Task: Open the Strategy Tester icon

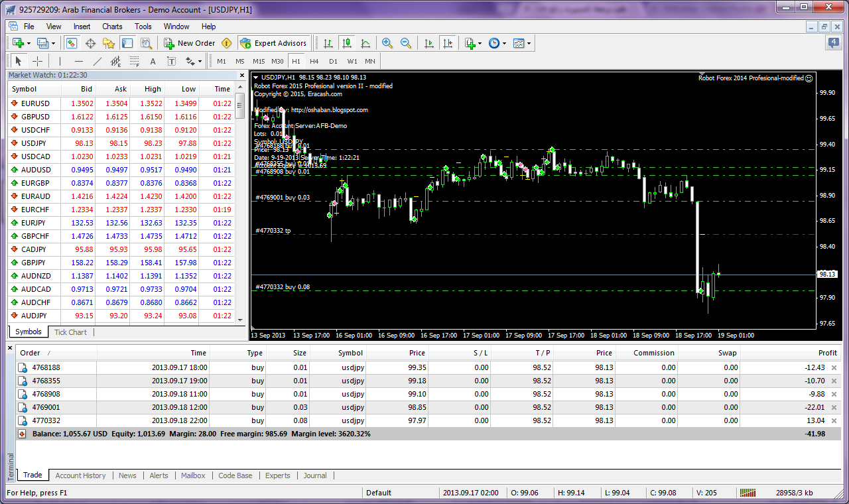Action: pyautogui.click(x=146, y=43)
